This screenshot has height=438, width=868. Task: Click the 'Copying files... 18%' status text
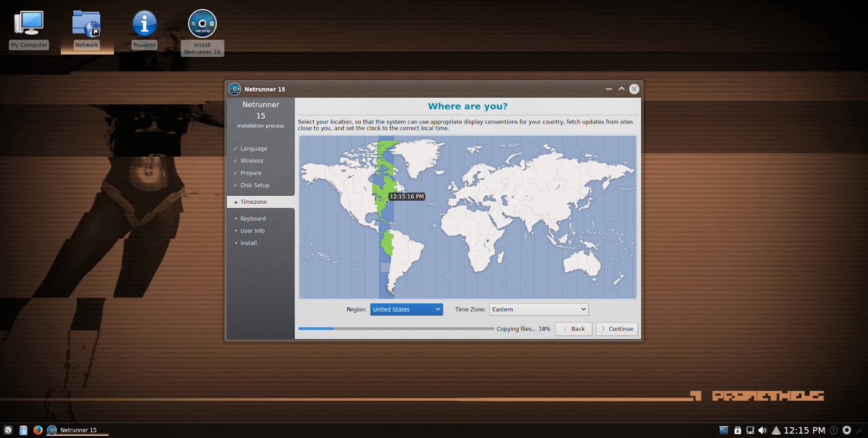click(524, 329)
